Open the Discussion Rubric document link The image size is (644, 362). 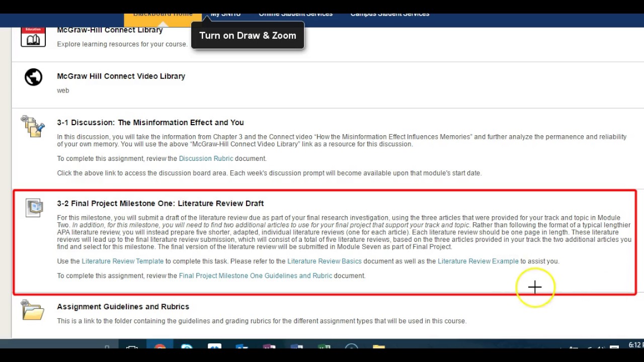206,158
